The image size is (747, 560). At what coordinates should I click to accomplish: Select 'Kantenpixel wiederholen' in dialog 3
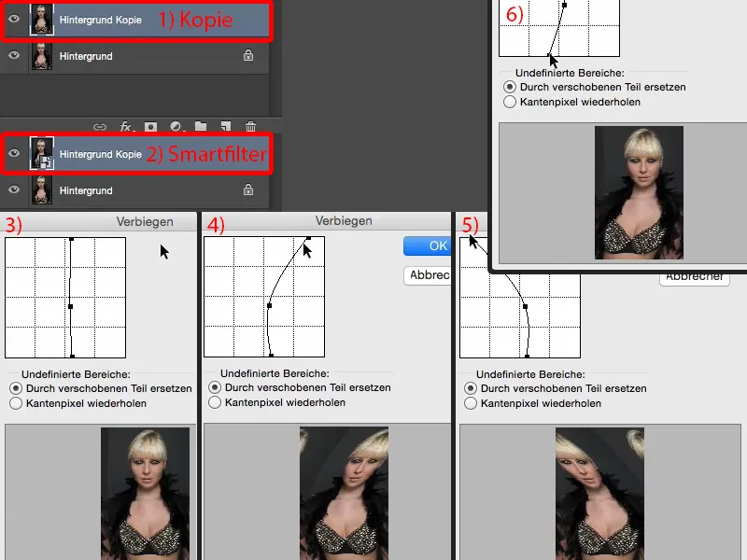coord(16,403)
